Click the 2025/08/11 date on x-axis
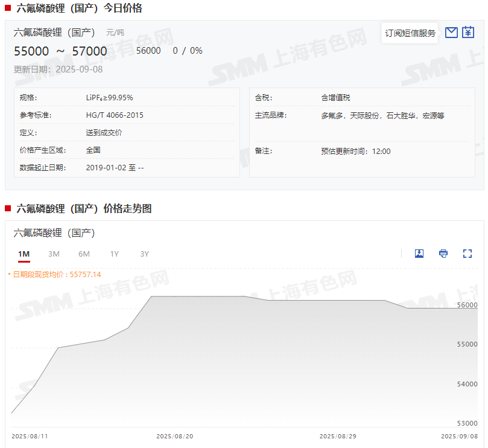This screenshot has width=488, height=448. [30, 436]
